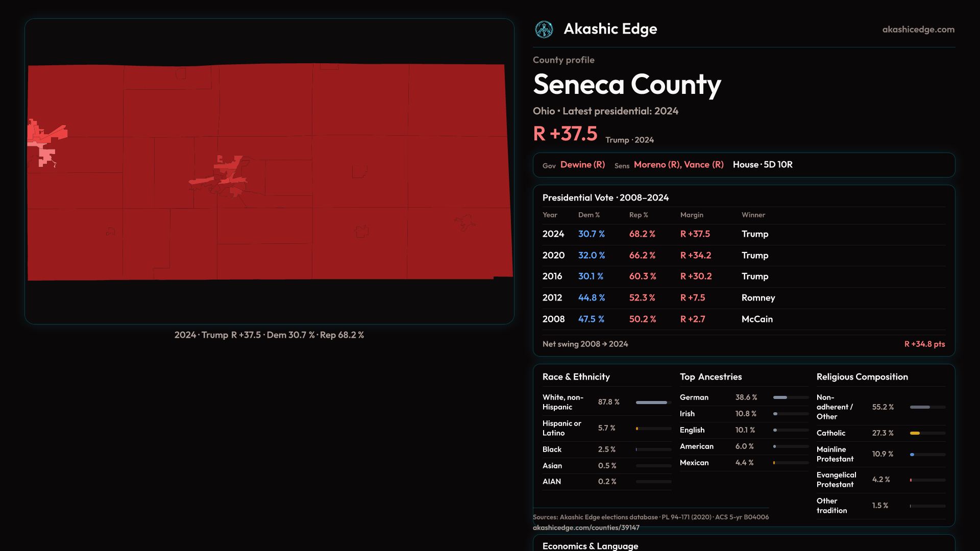Click the Net swing R +34.8 pts value
Screen dimensions: 980x551
tap(924, 344)
